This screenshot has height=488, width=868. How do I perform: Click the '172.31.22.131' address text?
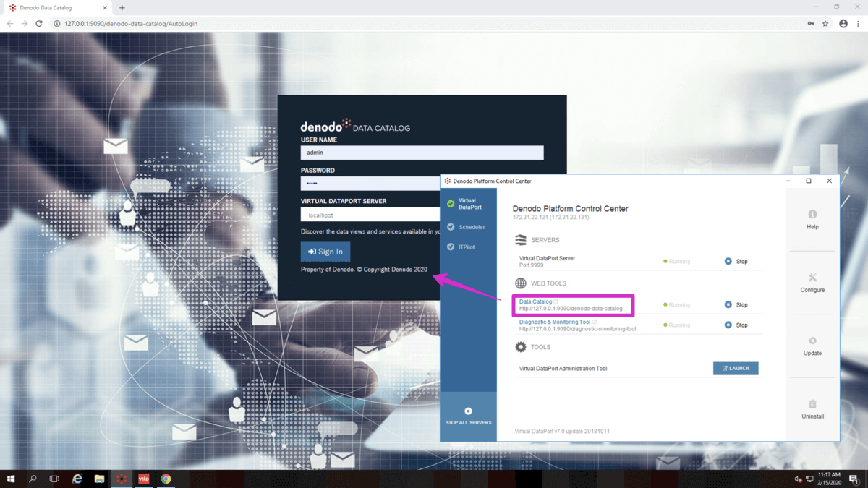coord(550,218)
